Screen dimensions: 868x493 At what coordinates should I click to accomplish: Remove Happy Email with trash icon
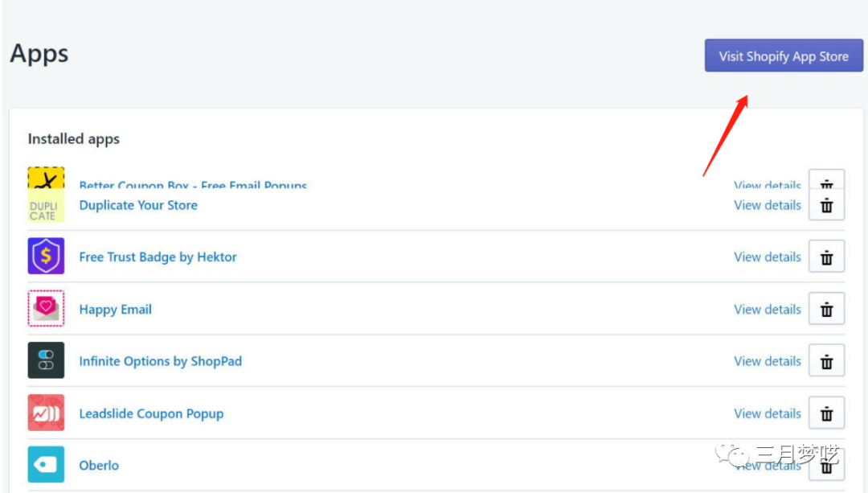826,310
